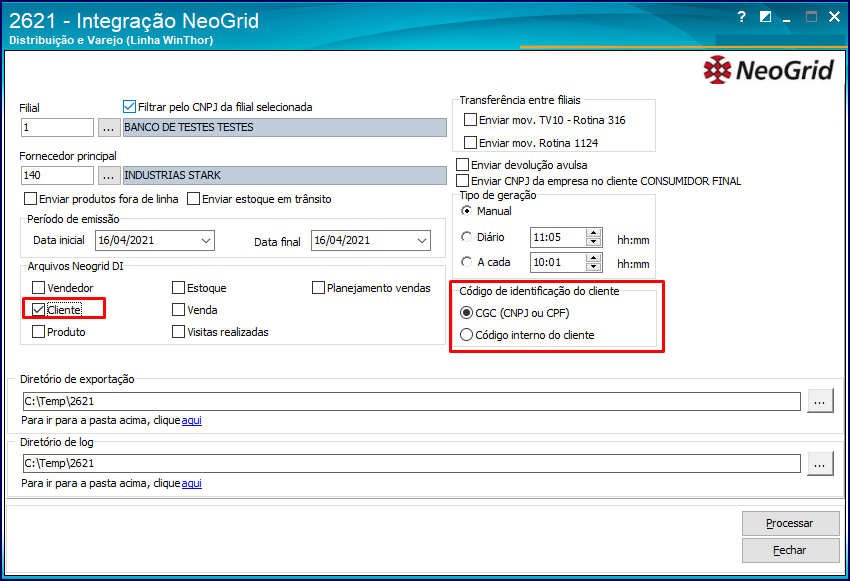Screen dimensions: 850x581
Task: Check the Estoque file option
Action: [178, 288]
